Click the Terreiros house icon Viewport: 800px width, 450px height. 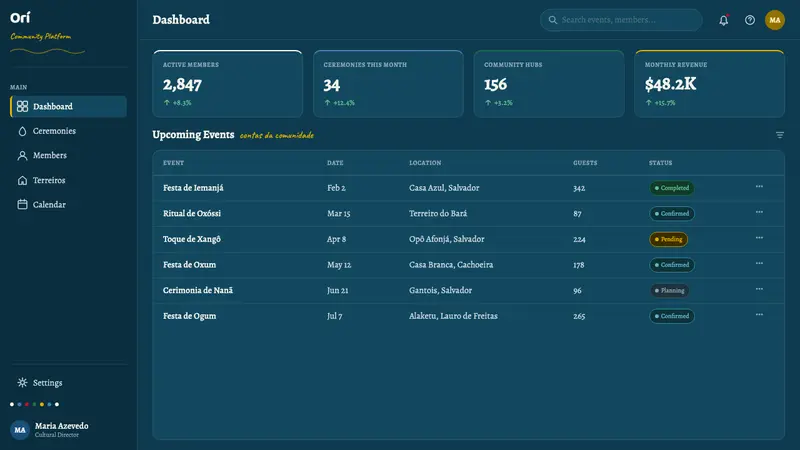(22, 180)
